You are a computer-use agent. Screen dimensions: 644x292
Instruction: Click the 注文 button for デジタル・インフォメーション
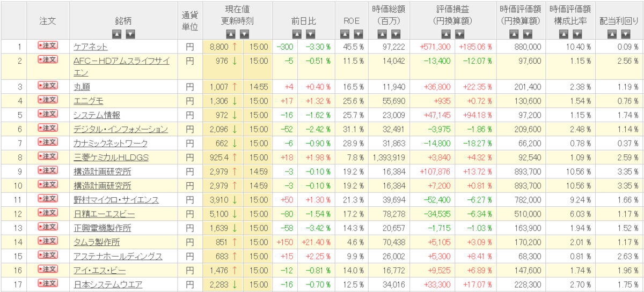click(47, 128)
